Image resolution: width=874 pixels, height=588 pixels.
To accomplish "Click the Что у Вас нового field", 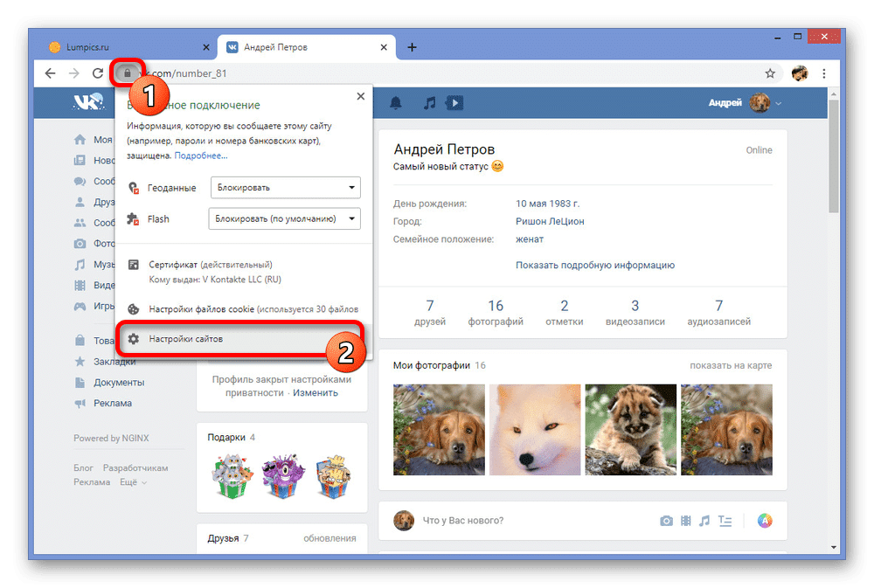I will click(524, 521).
